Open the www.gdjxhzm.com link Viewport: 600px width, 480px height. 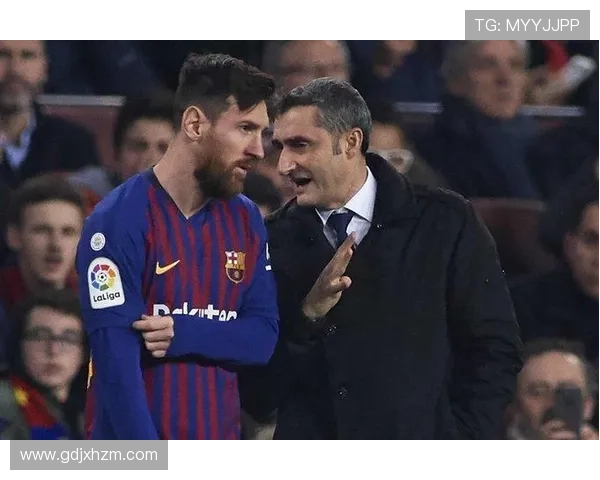(x=89, y=455)
